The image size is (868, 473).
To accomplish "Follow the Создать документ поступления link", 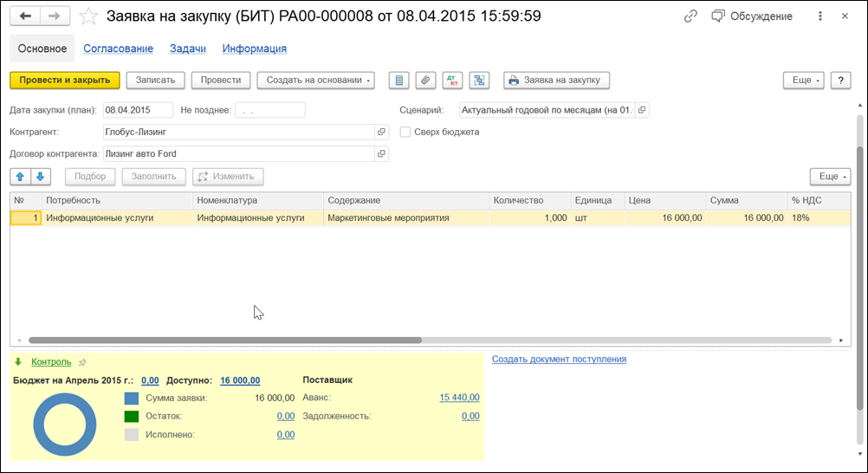I will coord(559,359).
